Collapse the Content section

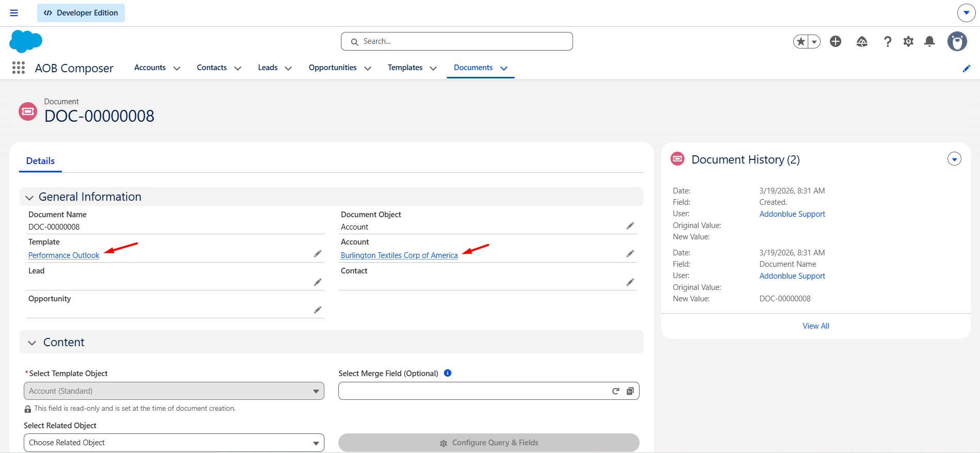pyautogui.click(x=32, y=343)
